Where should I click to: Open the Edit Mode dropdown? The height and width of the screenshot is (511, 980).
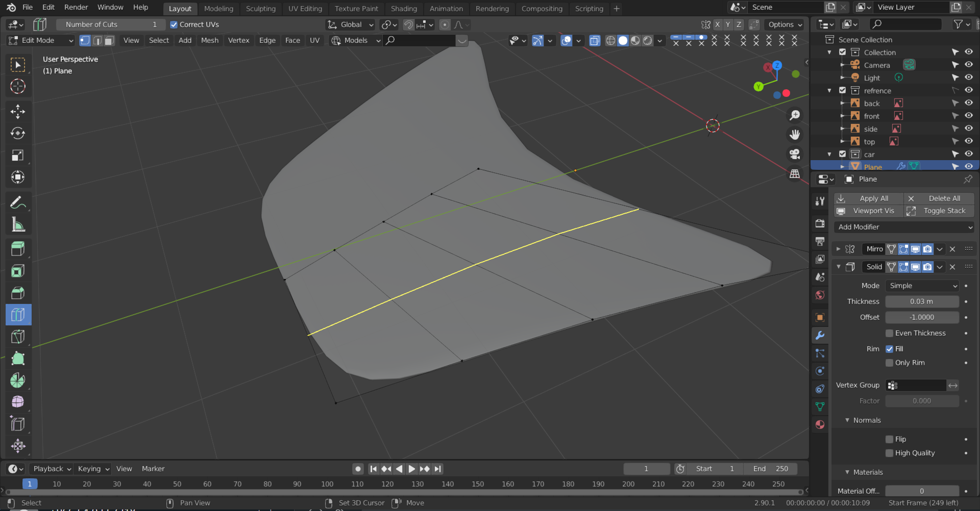pyautogui.click(x=40, y=40)
